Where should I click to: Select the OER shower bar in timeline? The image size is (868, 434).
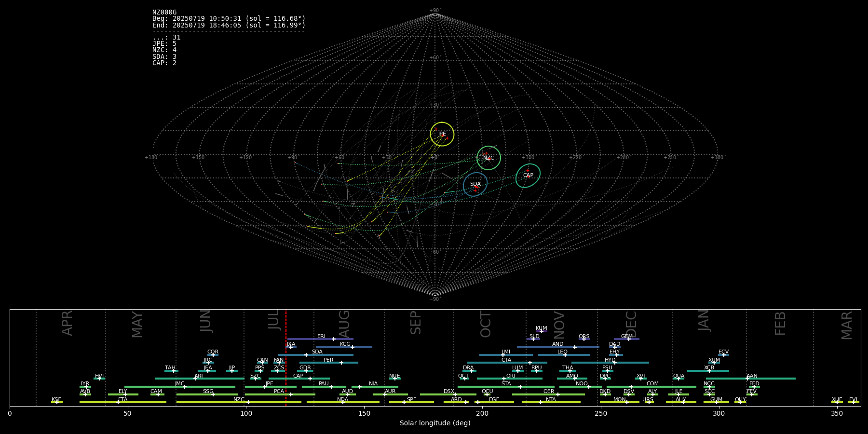(548, 394)
